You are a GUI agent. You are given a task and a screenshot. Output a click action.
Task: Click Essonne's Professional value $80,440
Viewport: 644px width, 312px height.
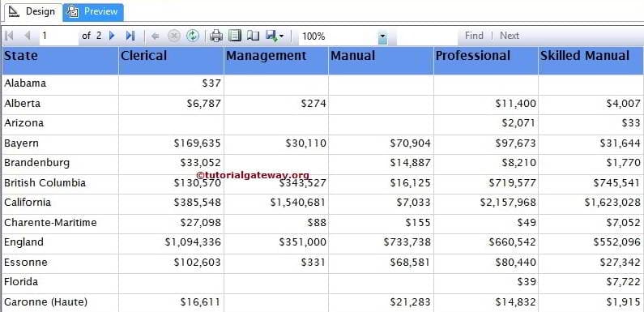pyautogui.click(x=515, y=263)
